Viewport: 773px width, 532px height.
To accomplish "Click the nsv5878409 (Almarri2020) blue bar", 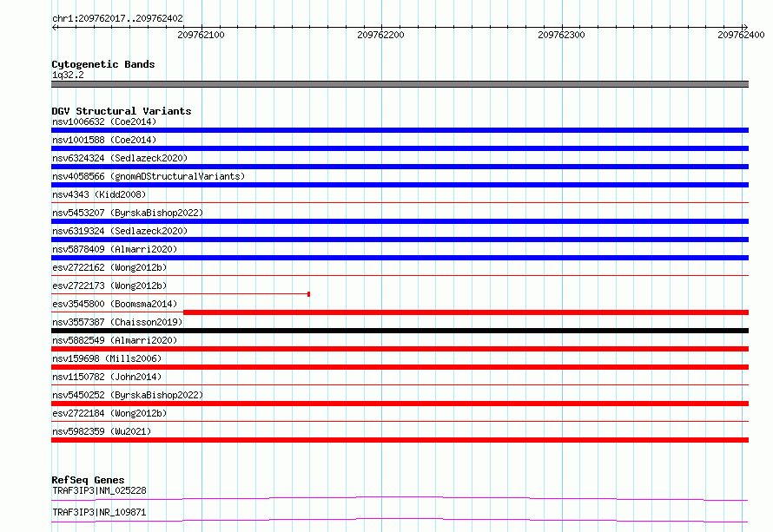I will tap(400, 258).
